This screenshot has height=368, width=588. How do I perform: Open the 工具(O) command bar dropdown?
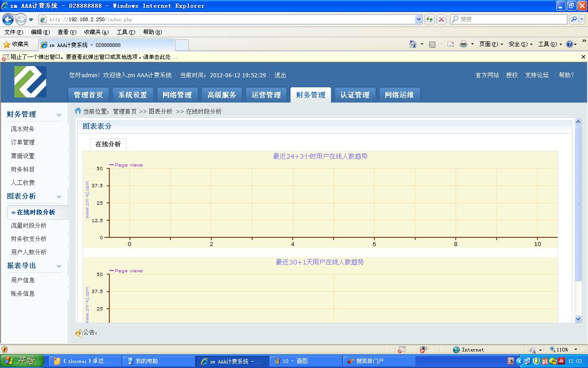coord(550,44)
